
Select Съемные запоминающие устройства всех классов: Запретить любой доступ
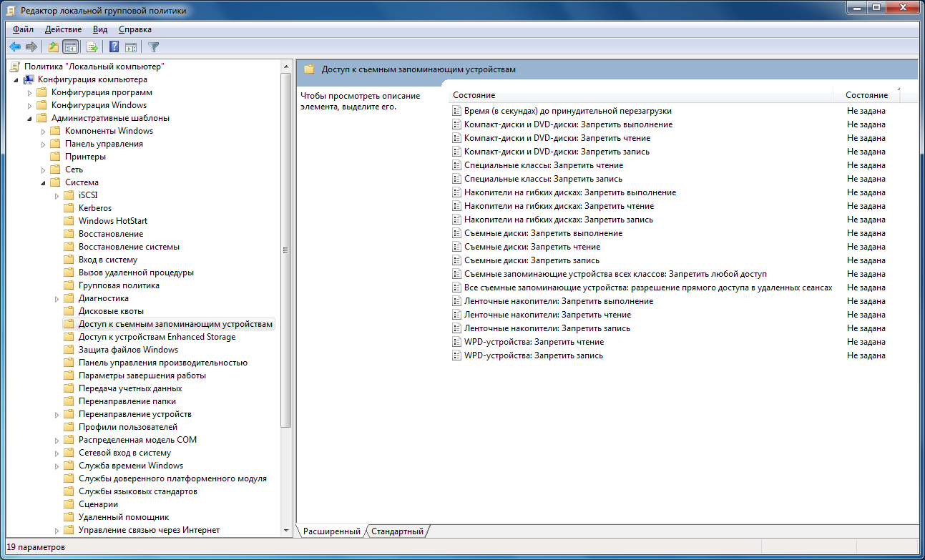click(x=615, y=274)
